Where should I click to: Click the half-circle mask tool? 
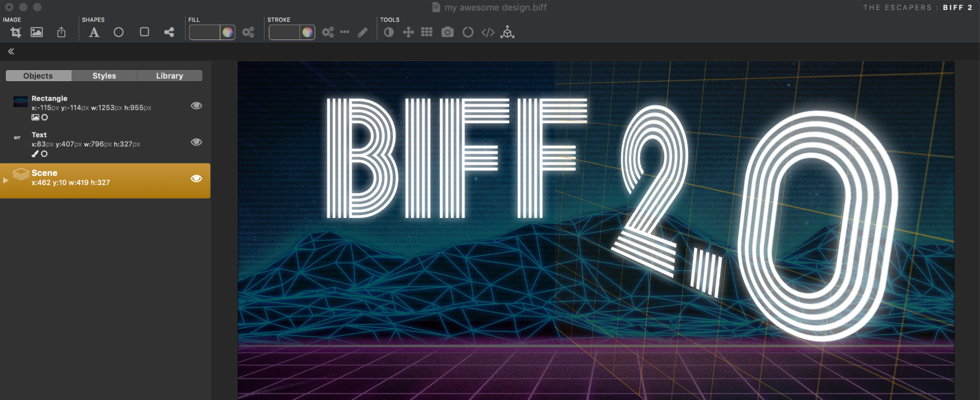pyautogui.click(x=389, y=32)
